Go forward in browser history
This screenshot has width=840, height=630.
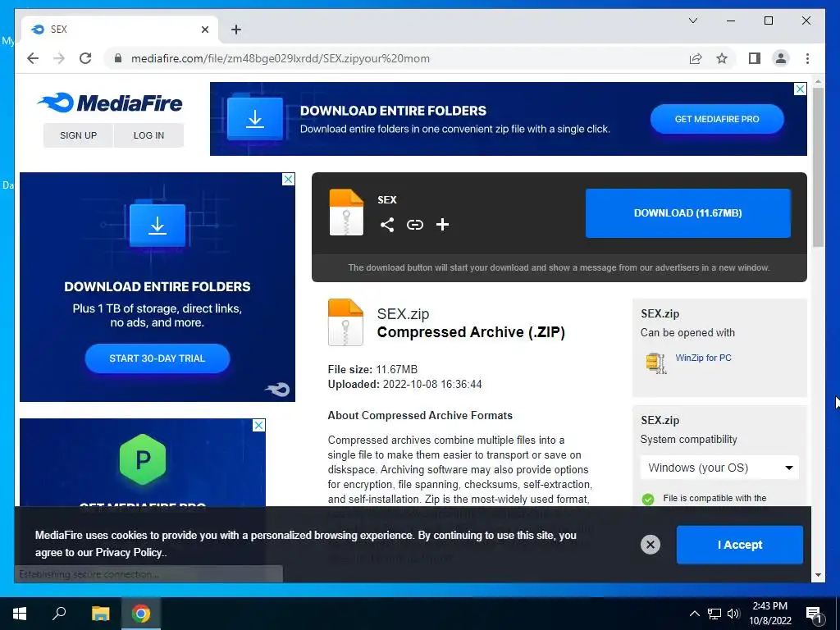(59, 58)
